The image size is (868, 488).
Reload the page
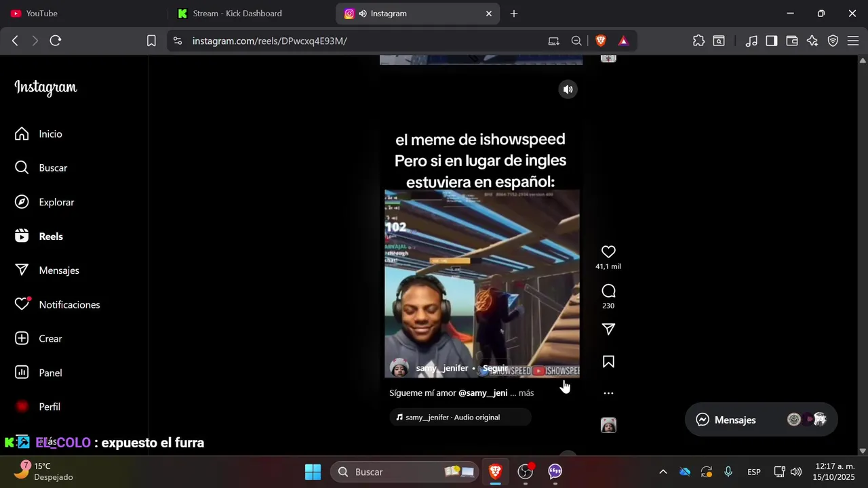[56, 41]
